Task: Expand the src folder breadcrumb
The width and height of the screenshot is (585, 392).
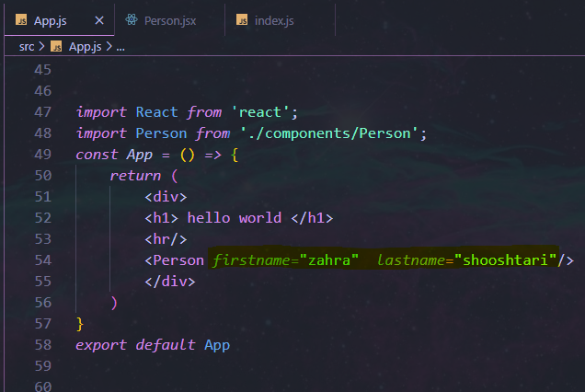Action: (x=26, y=45)
